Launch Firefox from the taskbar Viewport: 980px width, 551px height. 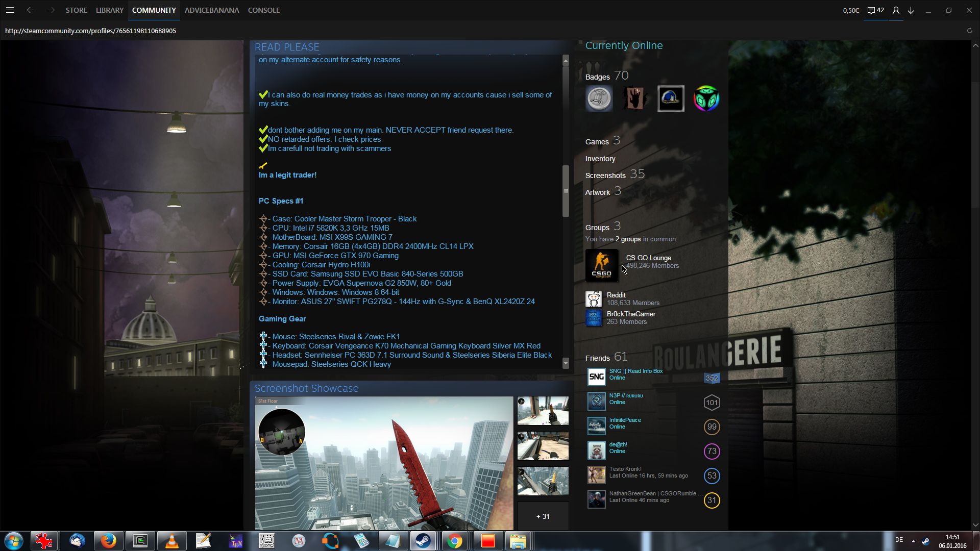(x=108, y=541)
